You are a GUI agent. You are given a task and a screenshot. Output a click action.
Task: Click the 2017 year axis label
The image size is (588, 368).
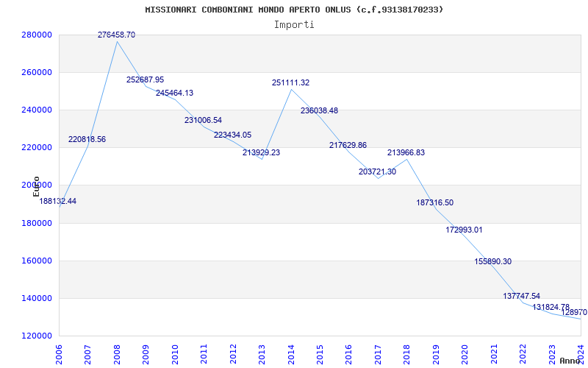pos(378,353)
